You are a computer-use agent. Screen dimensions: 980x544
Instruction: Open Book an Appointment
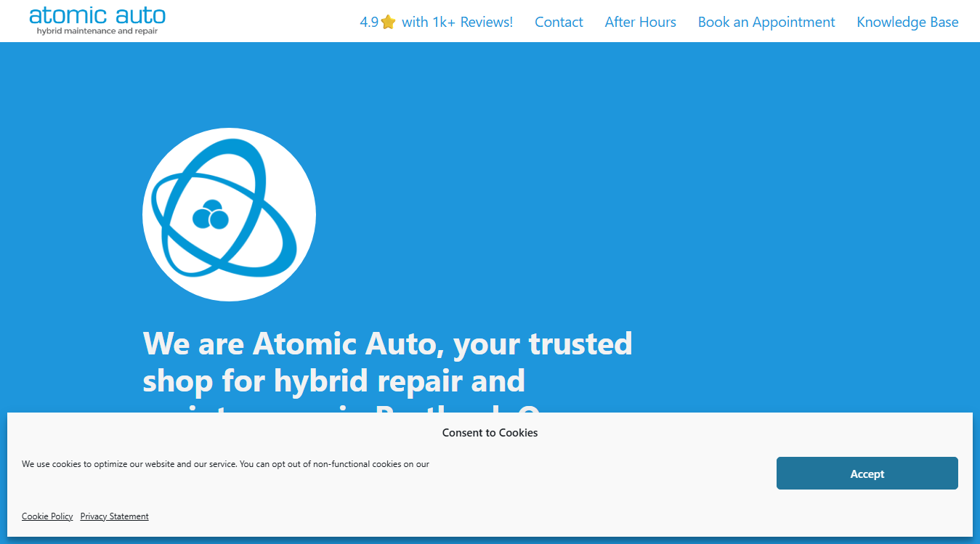pyautogui.click(x=766, y=22)
